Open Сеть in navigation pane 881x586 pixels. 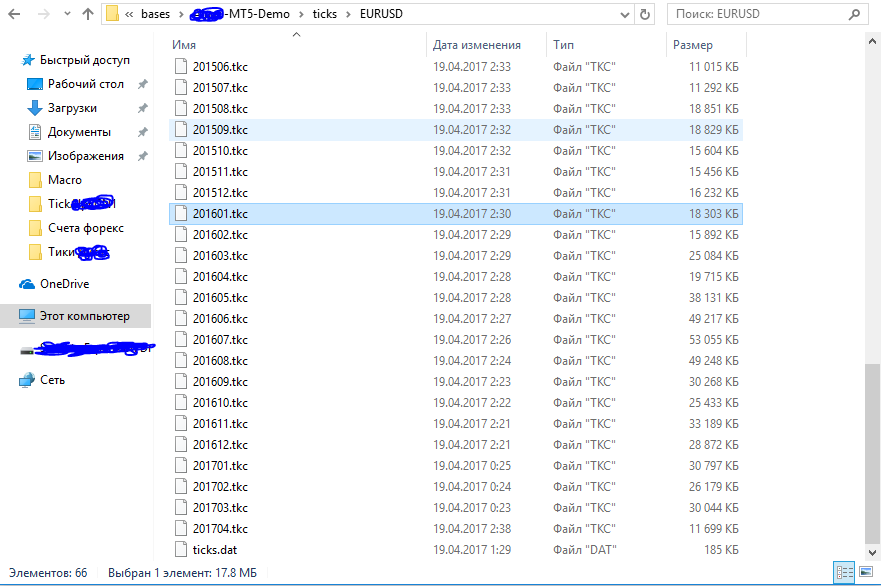(x=42, y=380)
